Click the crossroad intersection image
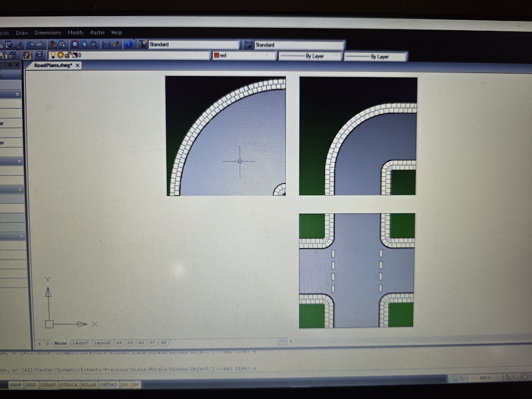 click(x=356, y=270)
